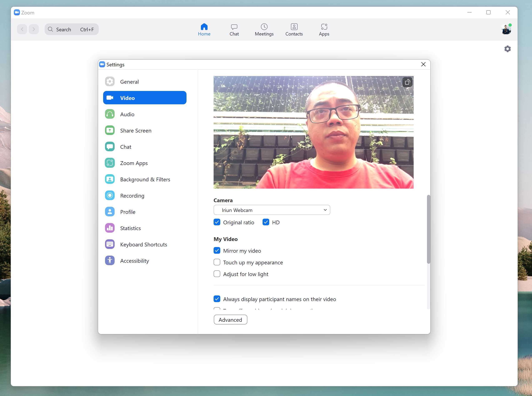The image size is (532, 396).
Task: Uncheck the Original ratio checkbox
Action: pyautogui.click(x=217, y=222)
